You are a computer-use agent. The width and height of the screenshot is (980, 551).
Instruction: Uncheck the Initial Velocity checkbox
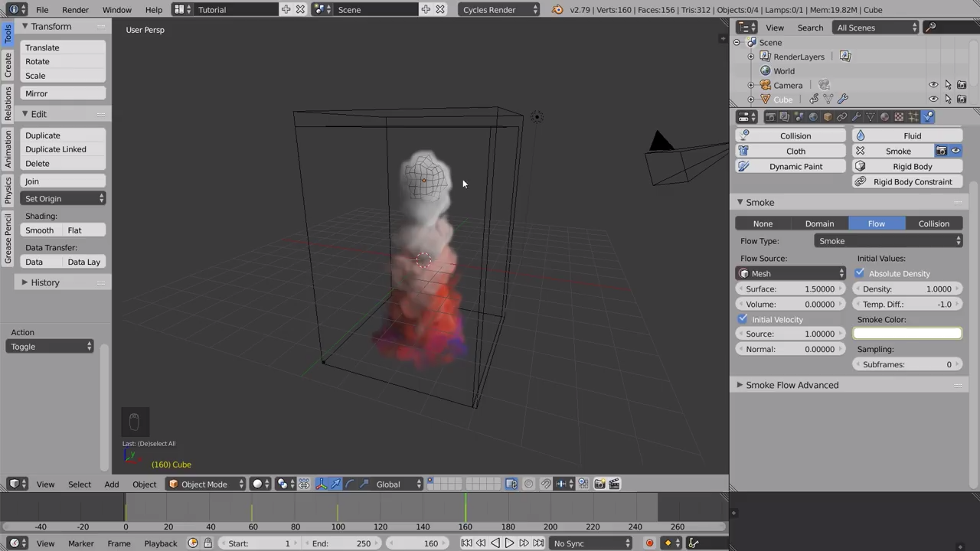[743, 319]
